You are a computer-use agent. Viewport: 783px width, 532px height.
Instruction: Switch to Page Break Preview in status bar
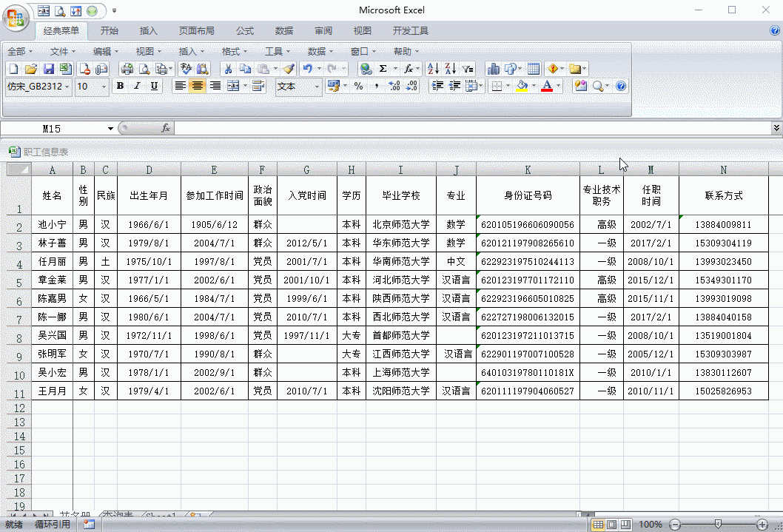(625, 525)
